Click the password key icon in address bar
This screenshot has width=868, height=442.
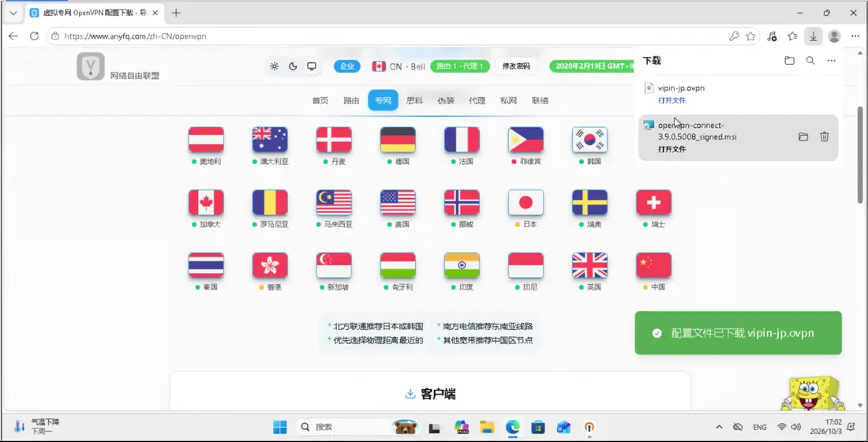pos(734,36)
